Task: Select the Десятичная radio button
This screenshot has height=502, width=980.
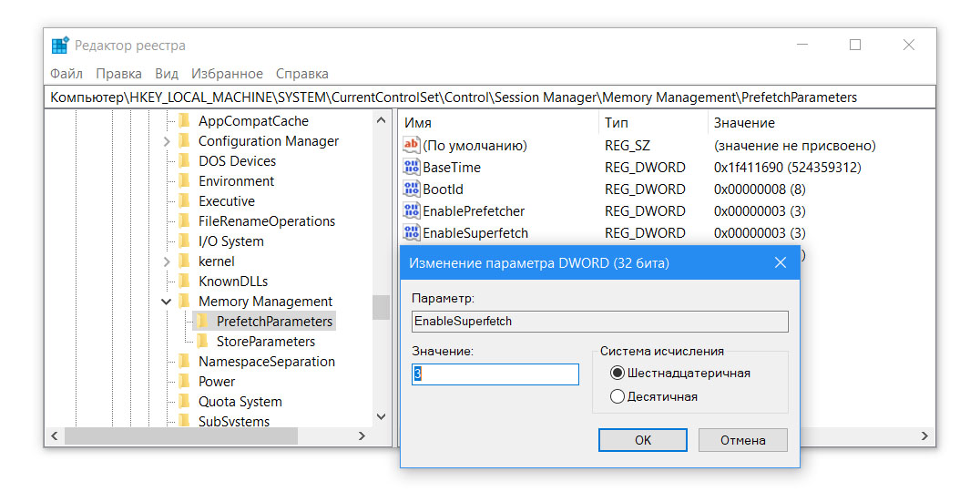Action: (x=618, y=396)
